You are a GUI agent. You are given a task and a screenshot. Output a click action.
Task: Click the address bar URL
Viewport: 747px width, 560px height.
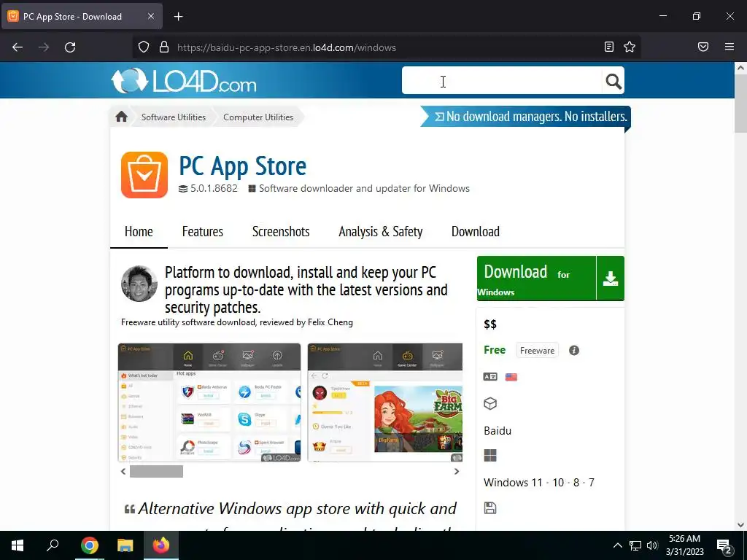[x=286, y=47]
